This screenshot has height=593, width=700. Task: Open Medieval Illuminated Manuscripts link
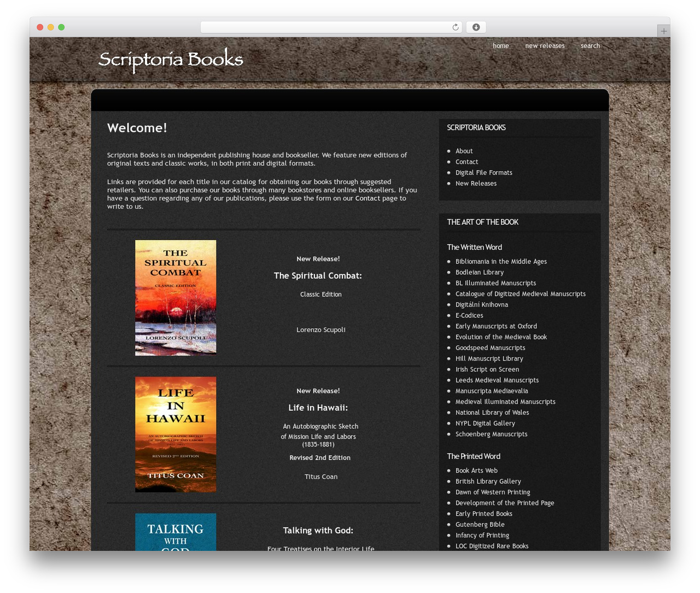coord(505,402)
